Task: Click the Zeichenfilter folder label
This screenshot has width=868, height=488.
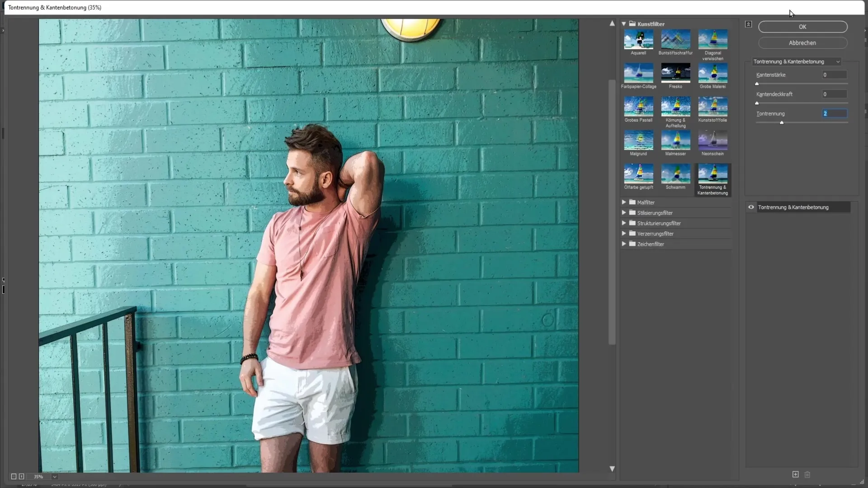Action: [651, 244]
